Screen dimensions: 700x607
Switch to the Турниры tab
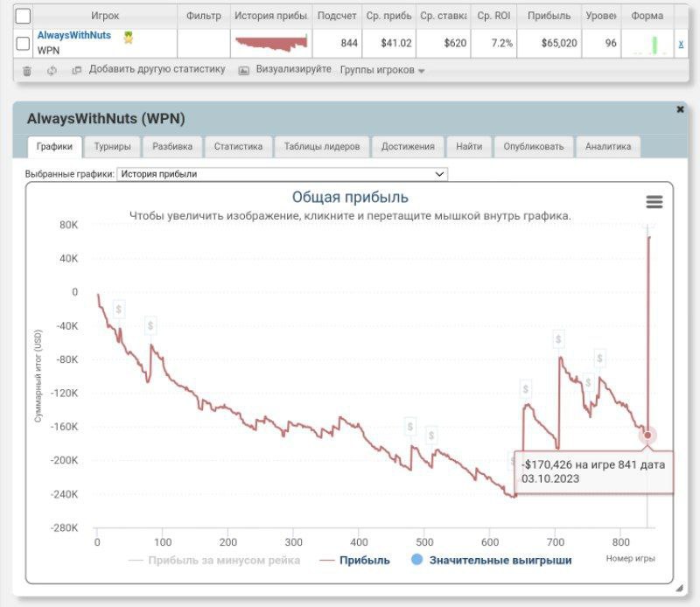point(112,147)
